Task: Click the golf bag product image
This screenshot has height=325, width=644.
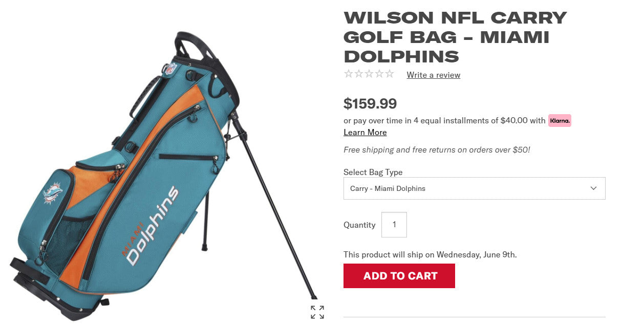Action: [x=164, y=174]
